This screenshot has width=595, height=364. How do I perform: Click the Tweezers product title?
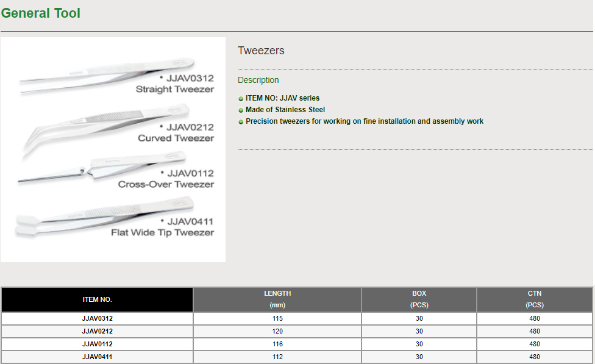click(x=261, y=51)
